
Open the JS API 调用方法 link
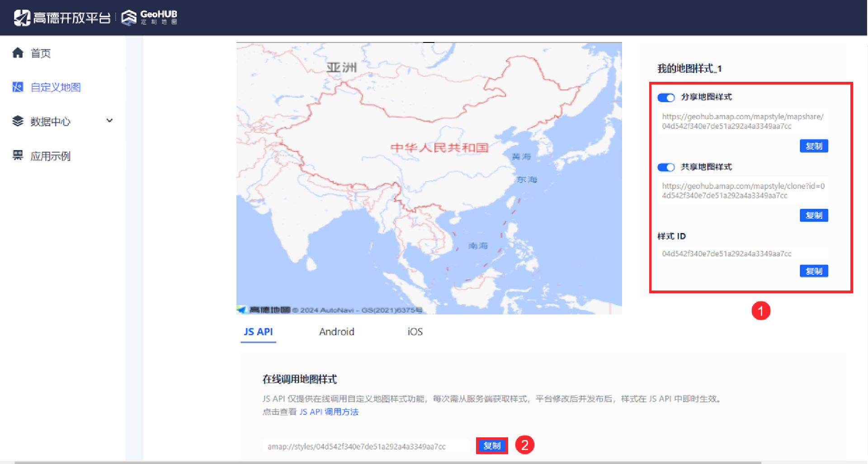click(x=329, y=412)
